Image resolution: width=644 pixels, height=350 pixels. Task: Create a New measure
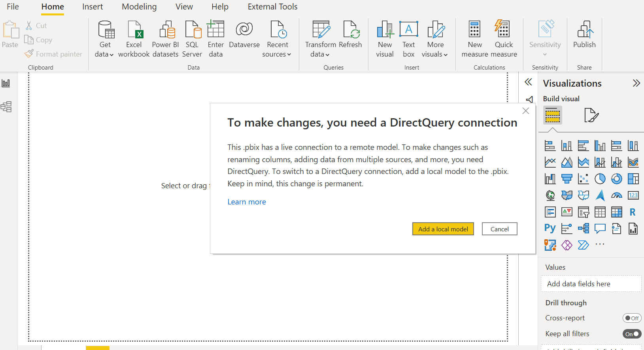[475, 39]
